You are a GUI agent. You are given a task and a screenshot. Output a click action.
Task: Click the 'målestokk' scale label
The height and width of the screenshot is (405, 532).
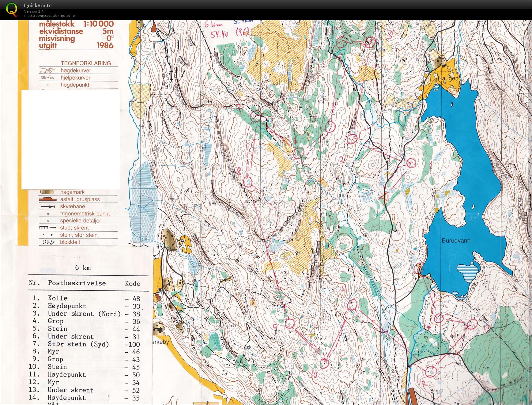point(57,24)
